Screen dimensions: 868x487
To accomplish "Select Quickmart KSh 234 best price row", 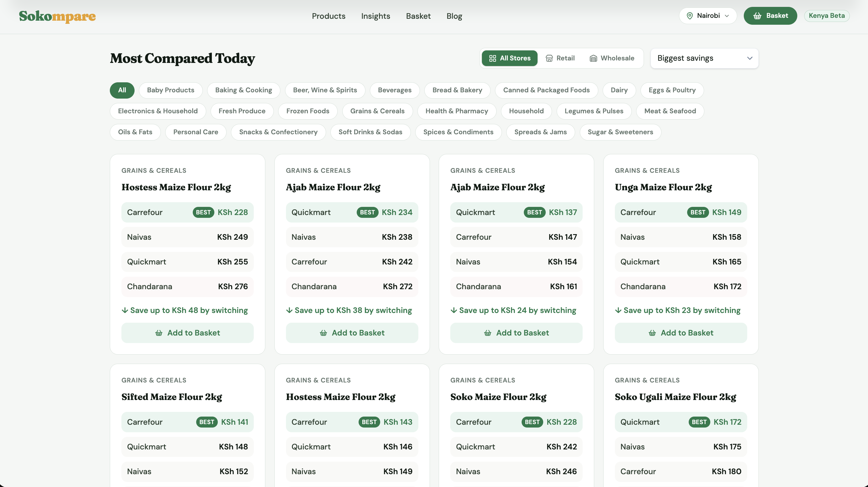I will pyautogui.click(x=352, y=212).
